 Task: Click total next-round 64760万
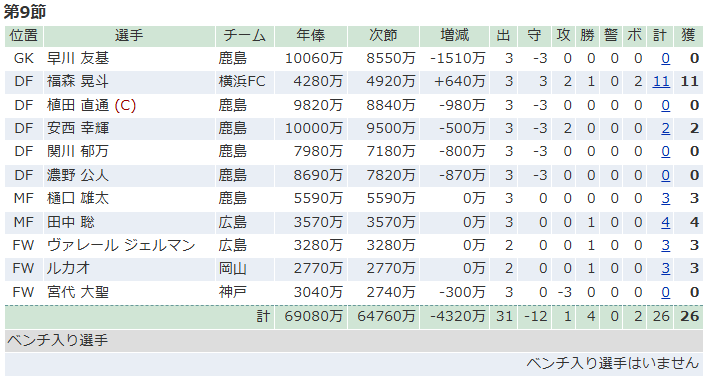point(386,316)
